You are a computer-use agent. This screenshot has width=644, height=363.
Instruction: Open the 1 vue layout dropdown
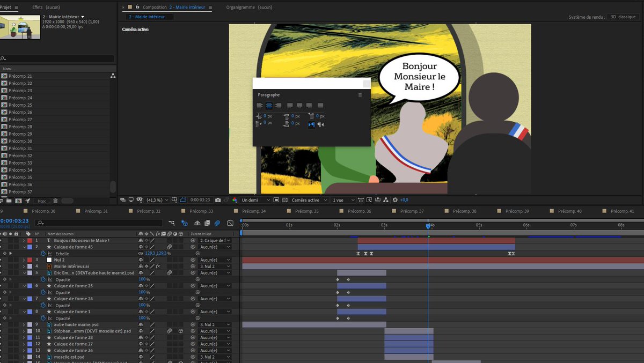click(343, 200)
